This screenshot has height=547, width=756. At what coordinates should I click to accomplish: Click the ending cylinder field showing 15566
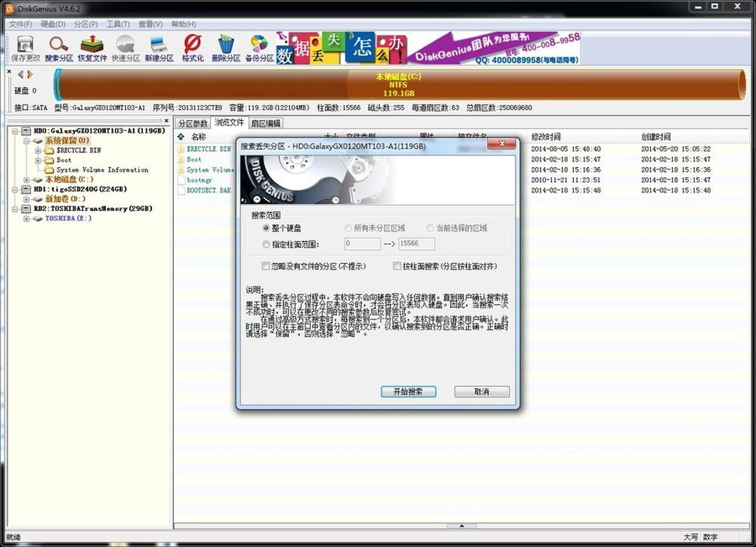(417, 244)
